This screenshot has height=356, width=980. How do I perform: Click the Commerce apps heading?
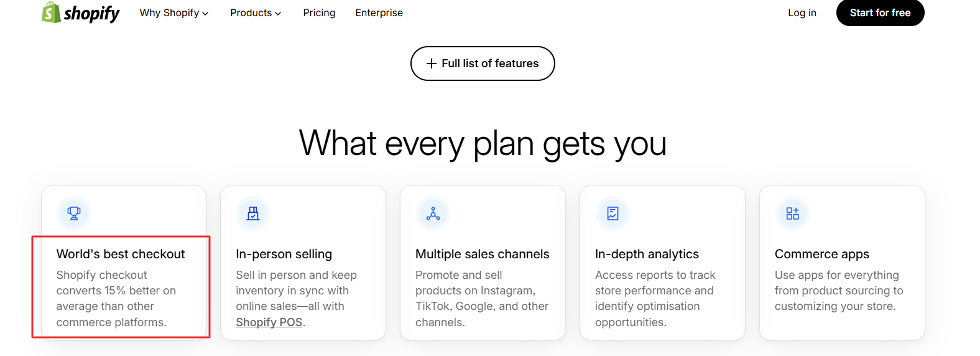tap(821, 254)
